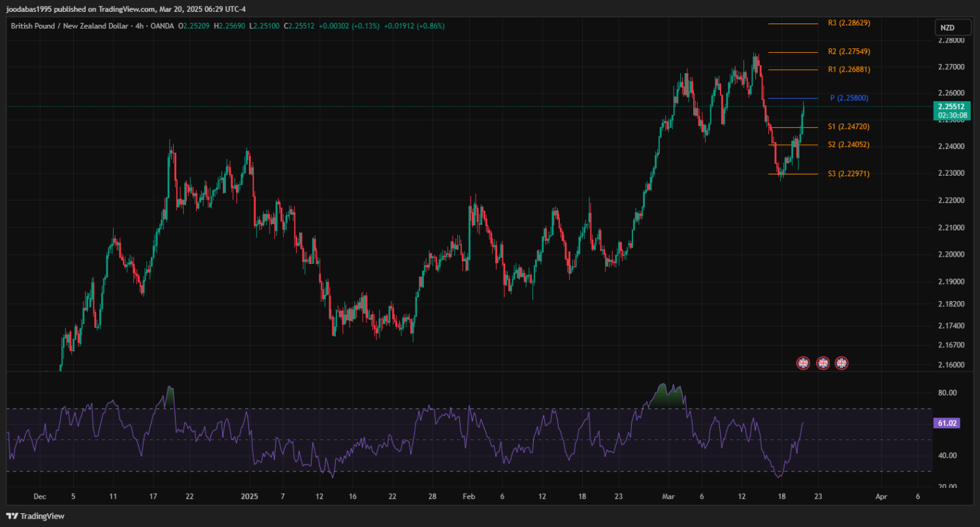Select the R3 (2.28629) pivot label
This screenshot has width=980, height=527.
pos(849,23)
